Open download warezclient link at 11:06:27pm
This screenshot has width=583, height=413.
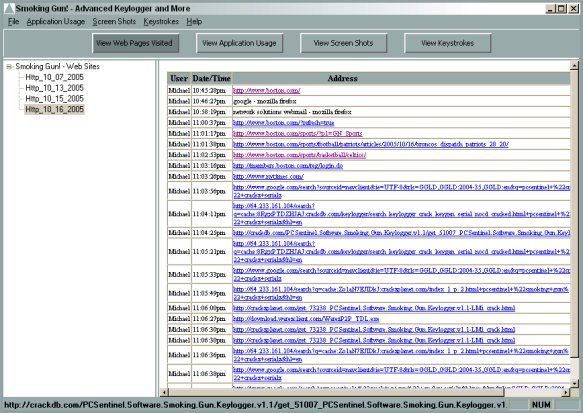pos(306,319)
